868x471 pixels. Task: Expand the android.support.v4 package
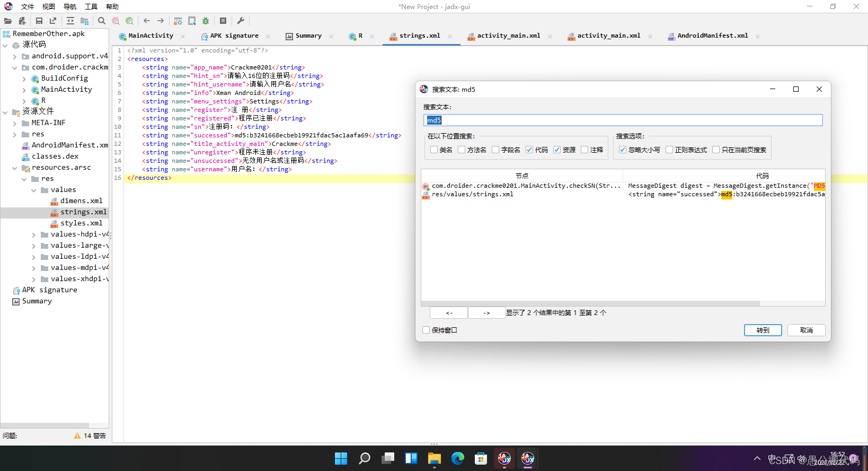tap(15, 56)
